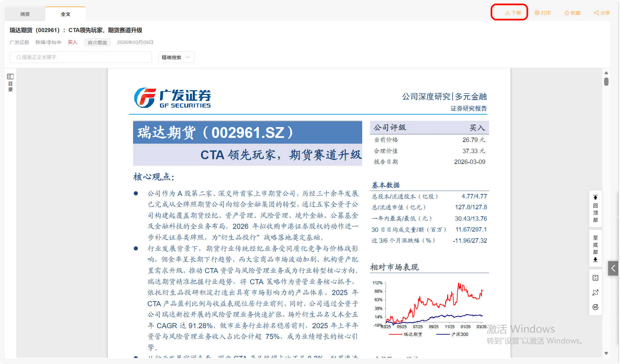
Task: Click the scroll-down arrow of document scrollbar
Action: [x=606, y=353]
